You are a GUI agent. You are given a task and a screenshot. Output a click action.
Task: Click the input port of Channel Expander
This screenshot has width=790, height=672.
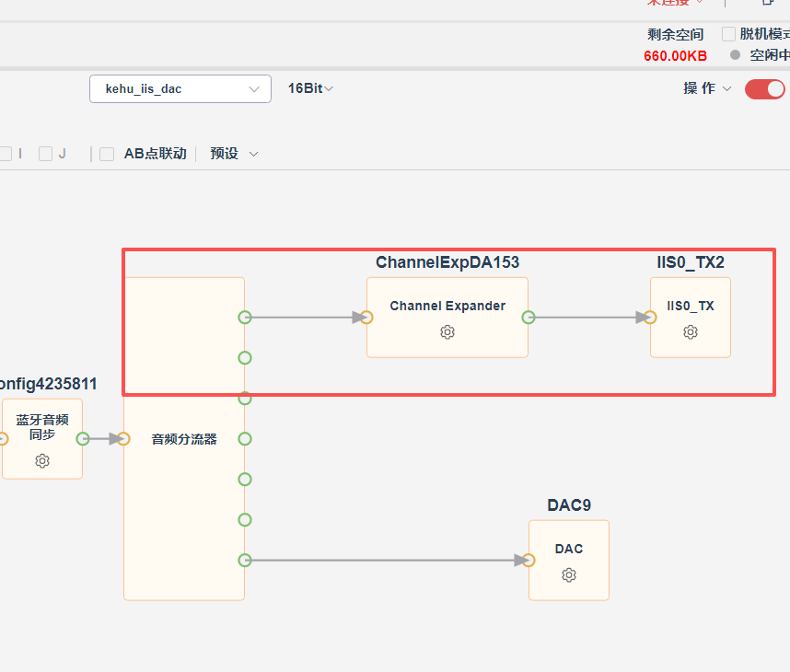click(366, 318)
